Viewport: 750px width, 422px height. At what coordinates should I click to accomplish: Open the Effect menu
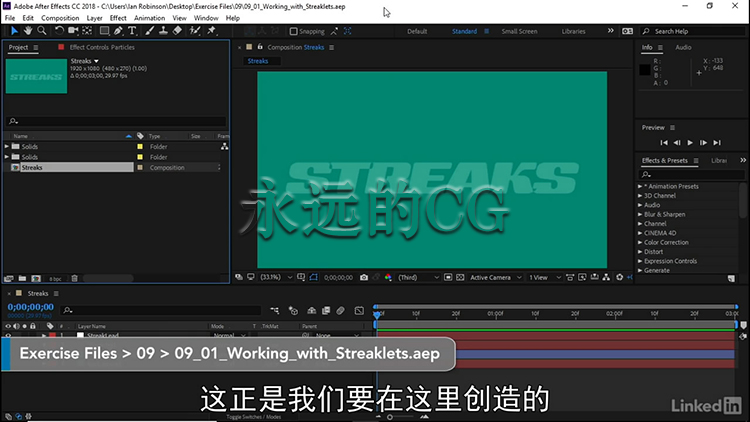pos(118,18)
